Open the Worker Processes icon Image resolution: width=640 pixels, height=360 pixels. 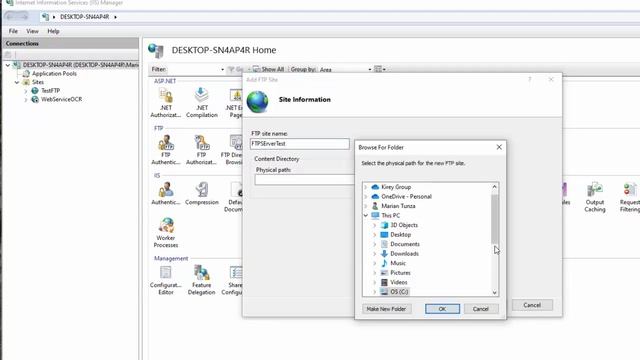166,233
